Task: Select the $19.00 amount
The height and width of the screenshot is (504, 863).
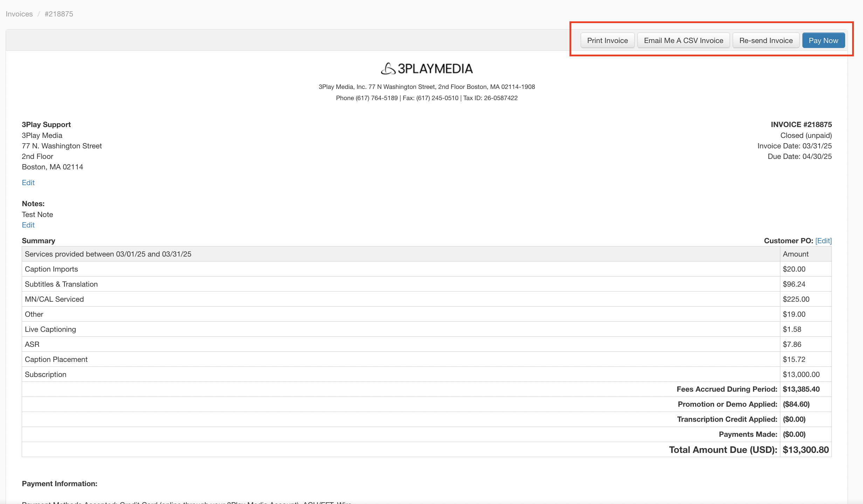Action: [794, 314]
